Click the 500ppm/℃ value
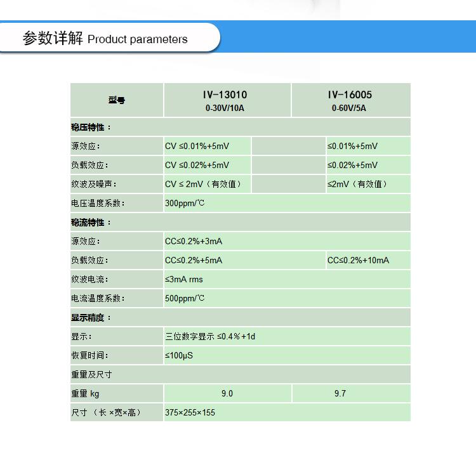Screen dimensions: 476x458 pyautogui.click(x=185, y=299)
